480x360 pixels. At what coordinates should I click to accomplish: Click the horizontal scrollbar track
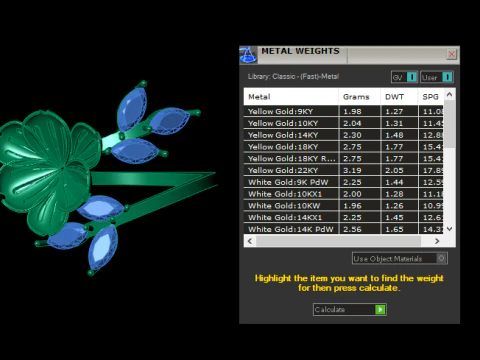click(x=338, y=241)
